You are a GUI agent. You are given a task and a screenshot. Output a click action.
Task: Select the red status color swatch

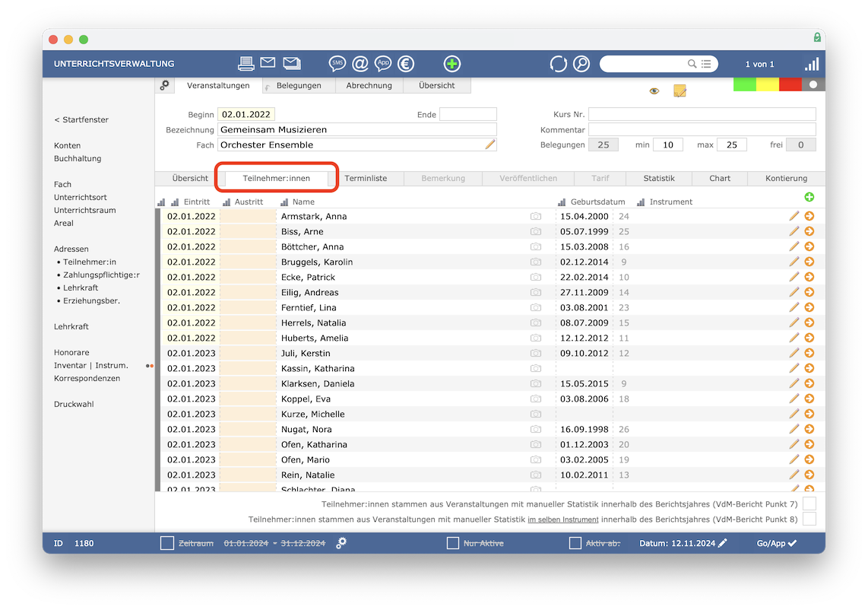coord(790,84)
